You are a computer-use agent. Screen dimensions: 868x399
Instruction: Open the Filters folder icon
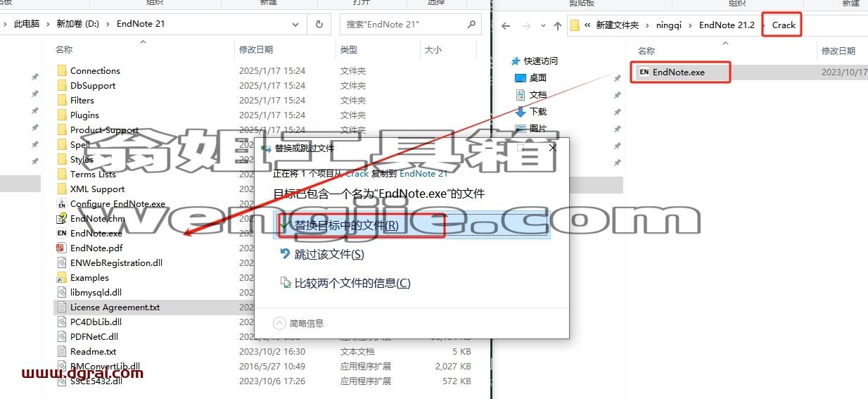tap(62, 100)
